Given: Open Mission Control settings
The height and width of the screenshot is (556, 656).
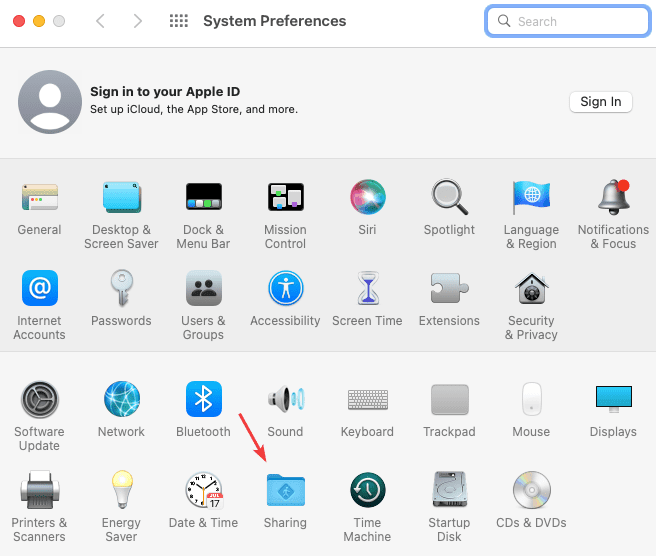Looking at the screenshot, I should (x=285, y=198).
